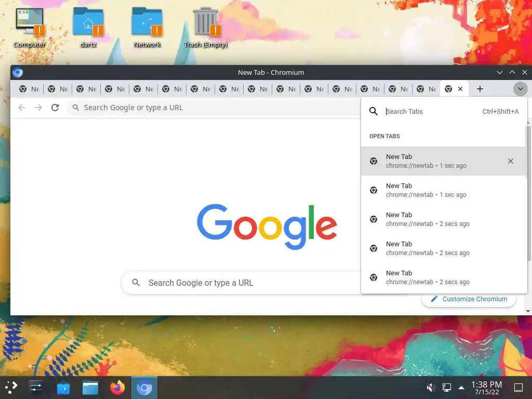Select the last visible New Tab entry

coord(444,277)
